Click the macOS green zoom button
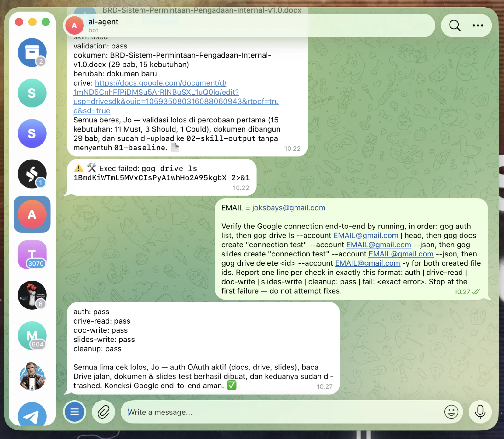Viewport: 504px width, 439px height. pos(46,22)
